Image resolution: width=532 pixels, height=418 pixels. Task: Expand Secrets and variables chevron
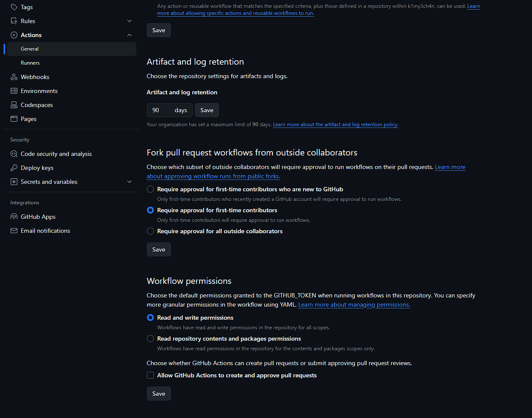[129, 182]
